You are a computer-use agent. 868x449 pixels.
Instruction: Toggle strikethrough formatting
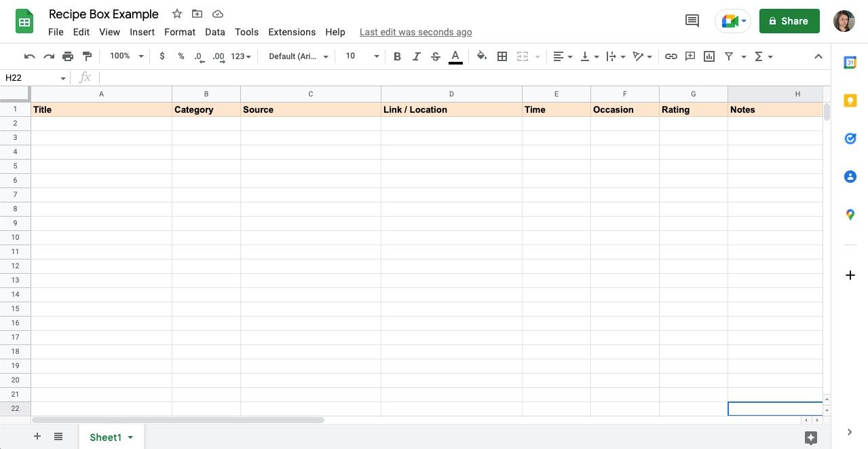coord(436,56)
